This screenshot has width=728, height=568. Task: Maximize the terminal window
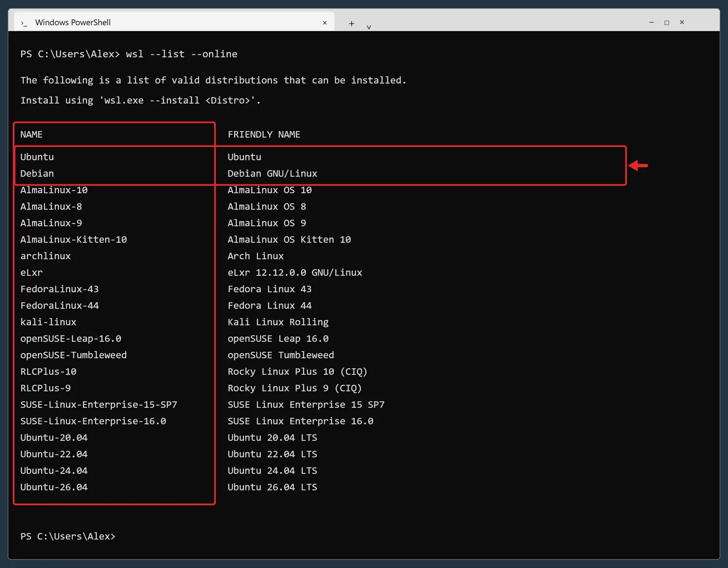point(667,22)
